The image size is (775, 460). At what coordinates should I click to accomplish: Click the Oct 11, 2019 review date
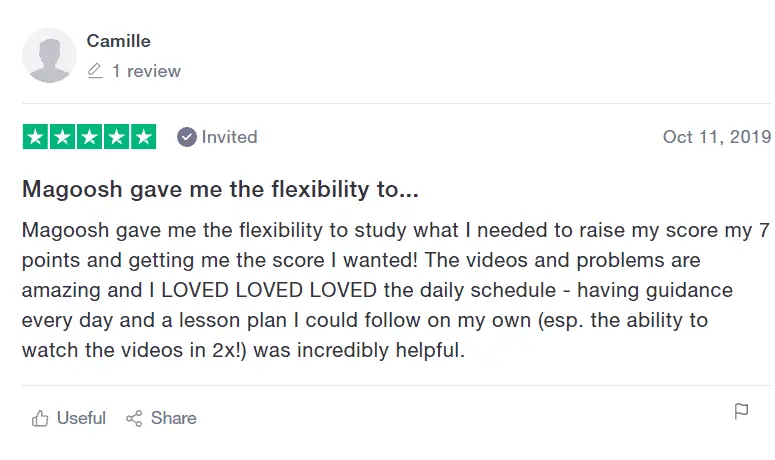click(x=717, y=137)
